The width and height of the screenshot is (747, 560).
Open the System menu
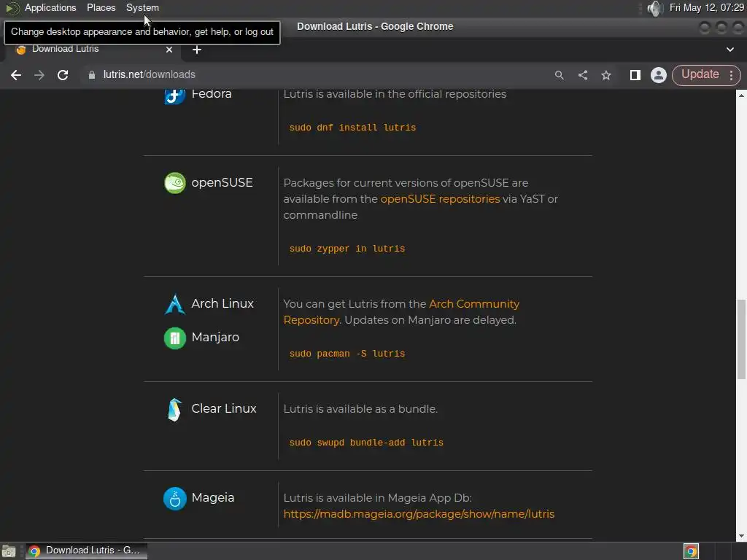click(x=142, y=7)
